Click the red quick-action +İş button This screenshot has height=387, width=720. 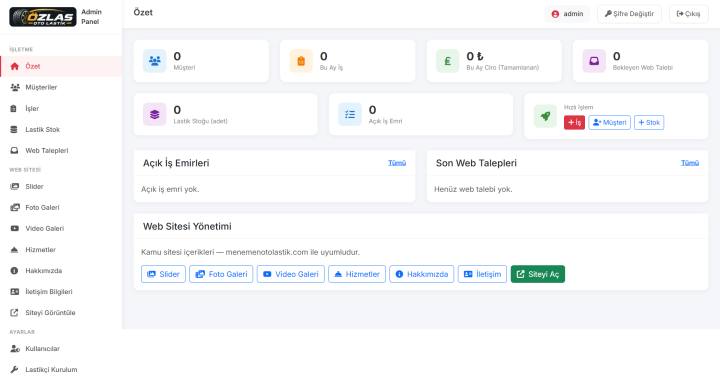click(574, 123)
